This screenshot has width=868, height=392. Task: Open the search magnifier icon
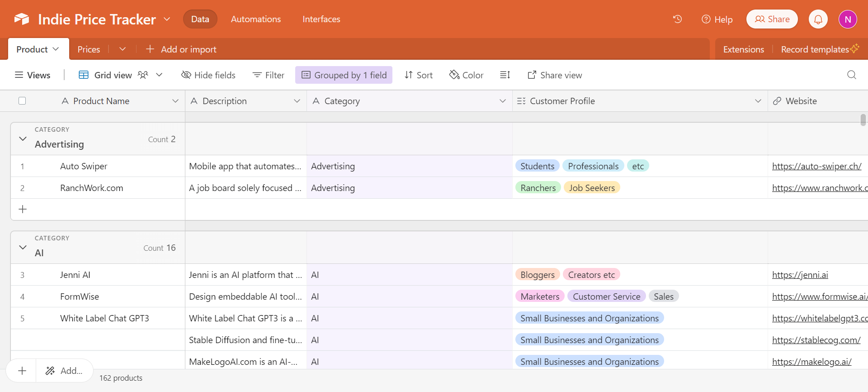(x=852, y=75)
